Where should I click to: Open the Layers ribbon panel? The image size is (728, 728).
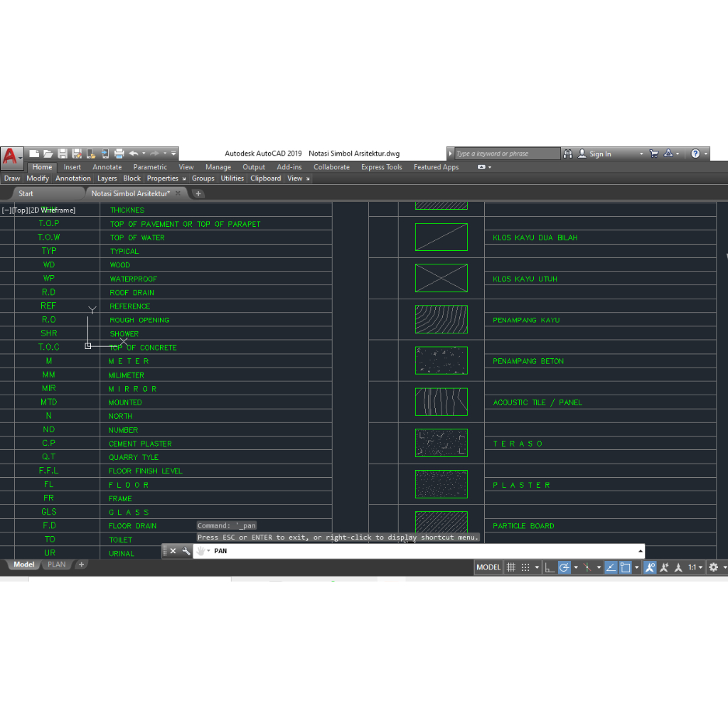(107, 178)
